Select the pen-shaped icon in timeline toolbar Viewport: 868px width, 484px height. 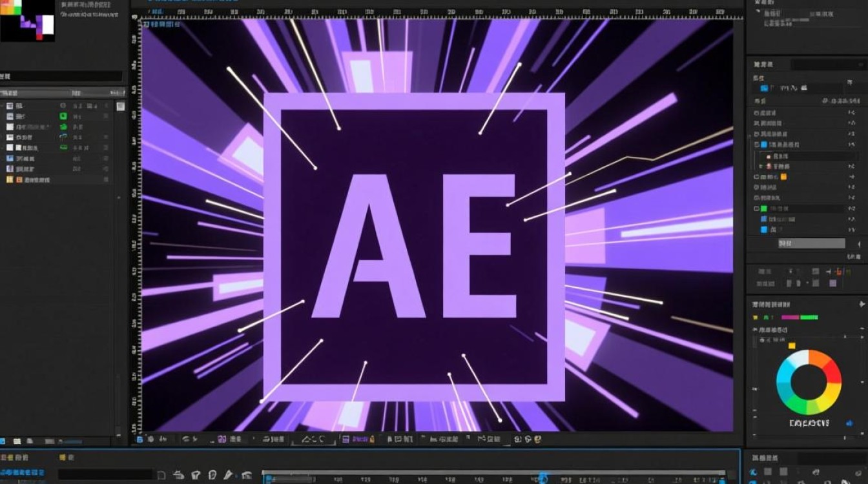pos(228,475)
